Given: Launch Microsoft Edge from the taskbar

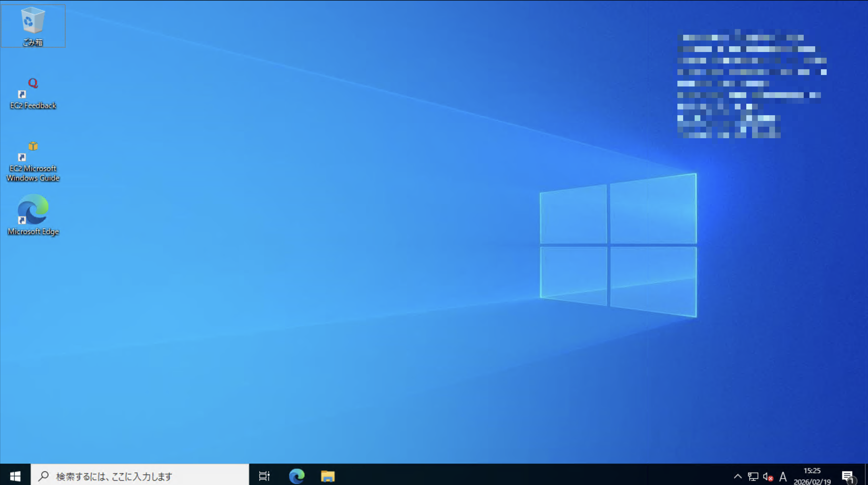Looking at the screenshot, I should (x=297, y=476).
